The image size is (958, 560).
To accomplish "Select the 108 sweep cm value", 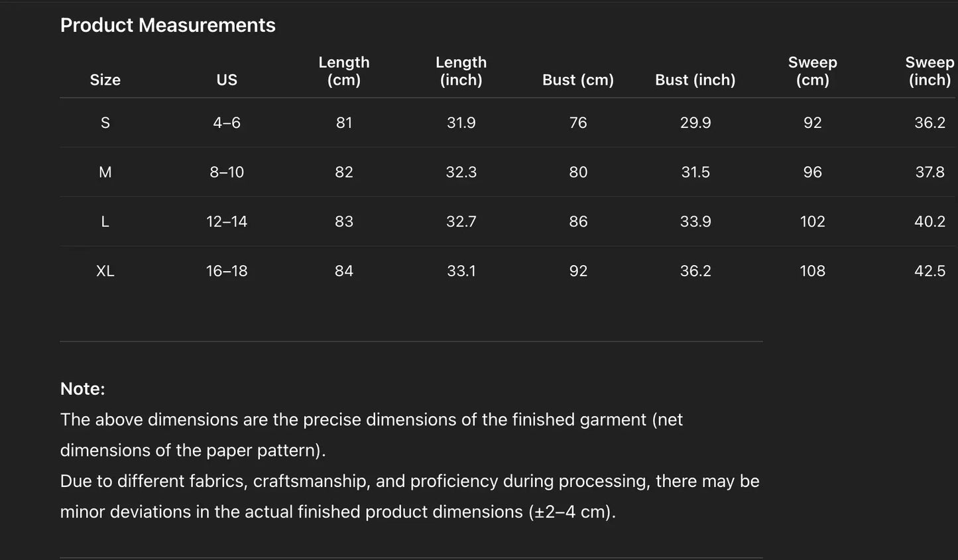I will tap(813, 271).
